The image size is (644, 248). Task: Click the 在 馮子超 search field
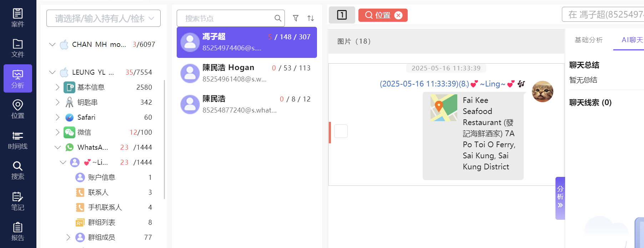603,14
